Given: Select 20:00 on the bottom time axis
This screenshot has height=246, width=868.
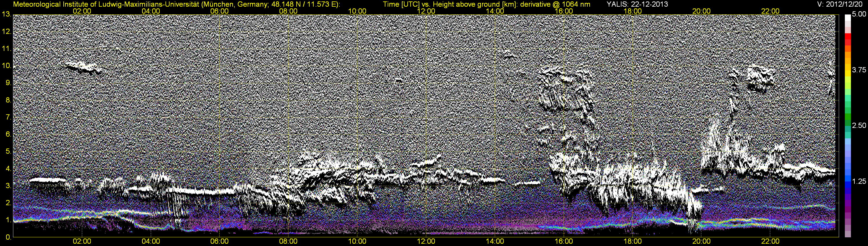Looking at the screenshot, I should pos(702,241).
